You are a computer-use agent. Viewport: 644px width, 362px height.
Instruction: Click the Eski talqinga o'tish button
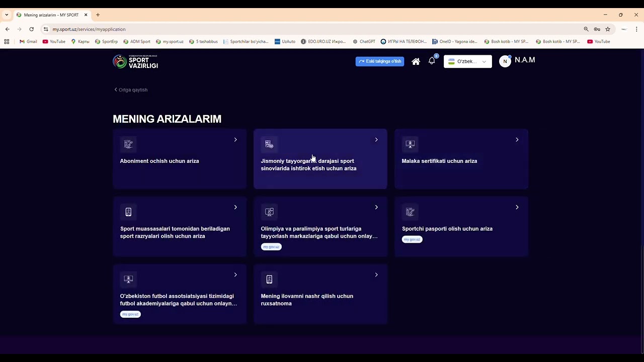pyautogui.click(x=380, y=61)
